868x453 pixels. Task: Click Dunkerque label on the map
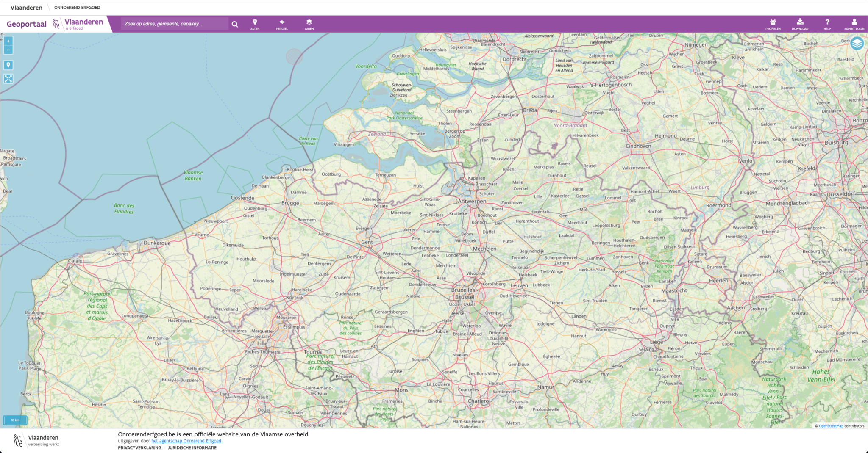[157, 243]
